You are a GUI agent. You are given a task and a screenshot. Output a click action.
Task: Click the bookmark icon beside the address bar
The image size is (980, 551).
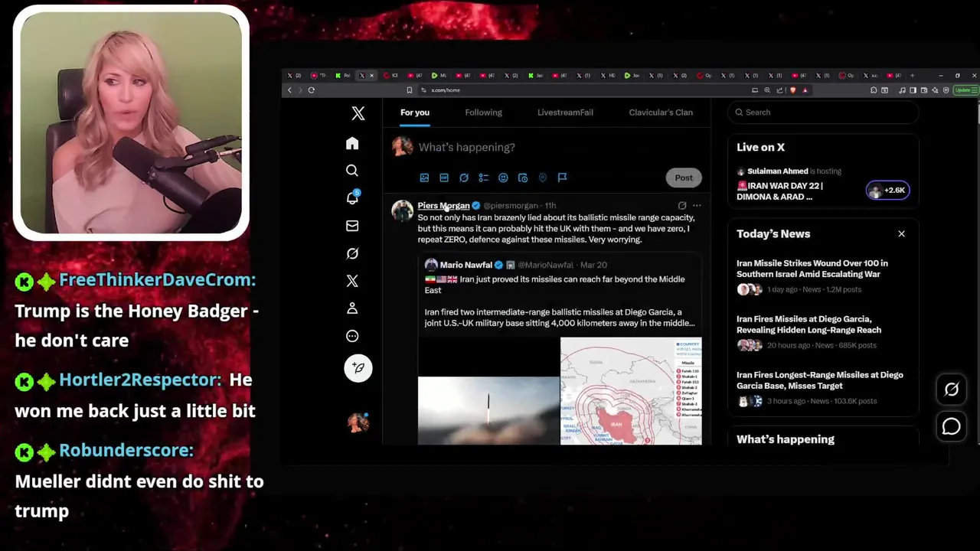point(410,90)
